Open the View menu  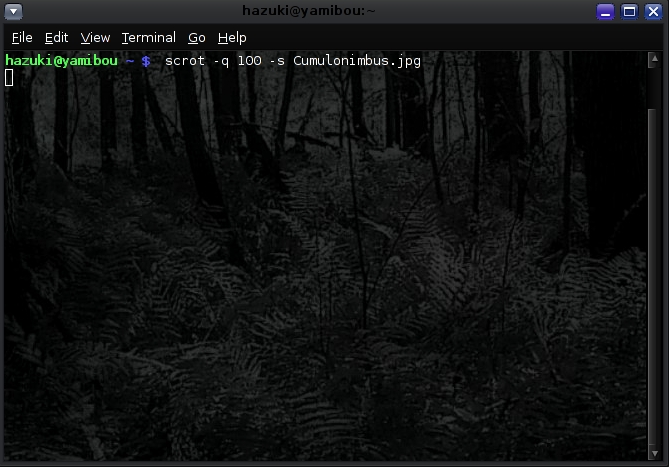(95, 38)
